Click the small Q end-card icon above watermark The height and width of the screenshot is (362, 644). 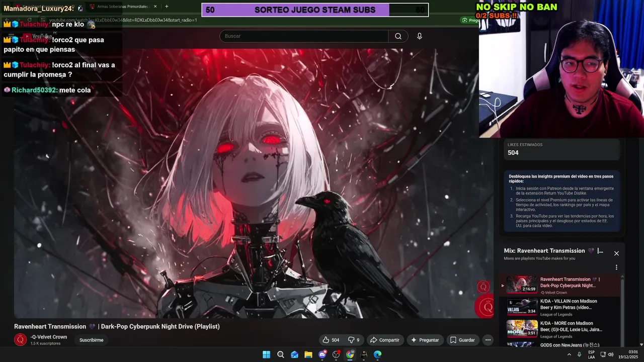(483, 287)
